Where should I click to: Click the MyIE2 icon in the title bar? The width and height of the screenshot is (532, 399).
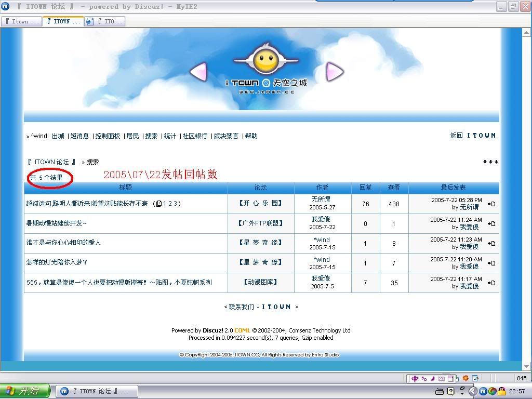[5, 6]
